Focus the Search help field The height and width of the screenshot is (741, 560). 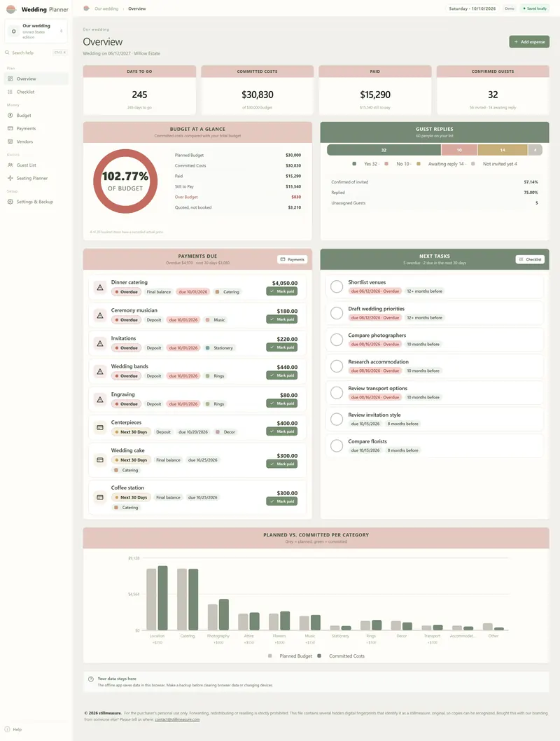click(x=36, y=53)
